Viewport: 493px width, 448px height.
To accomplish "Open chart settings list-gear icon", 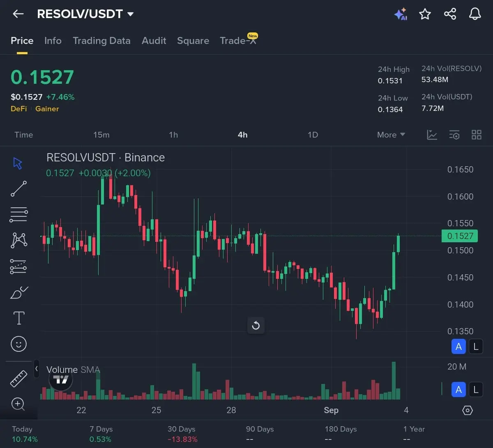I will pos(454,135).
